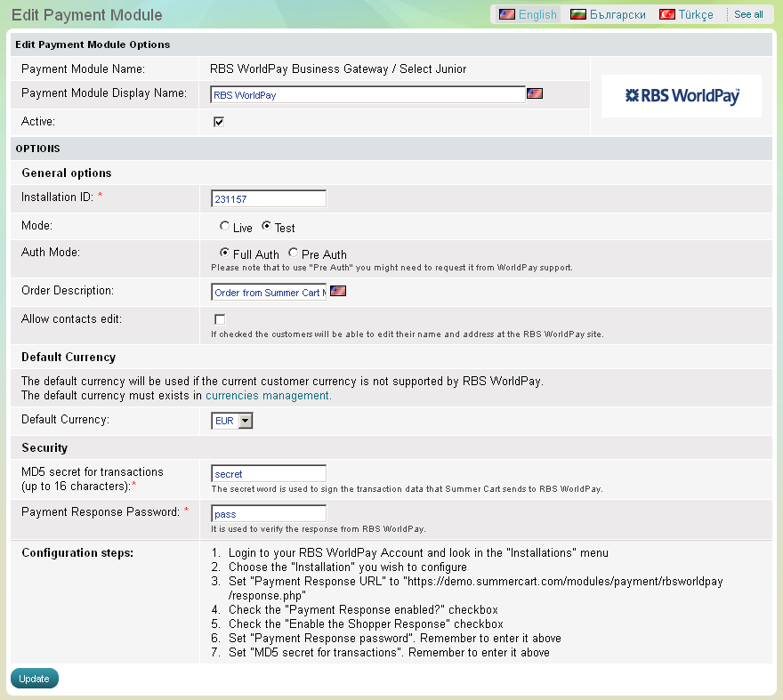Switch language to Türkçe

pyautogui.click(x=686, y=14)
